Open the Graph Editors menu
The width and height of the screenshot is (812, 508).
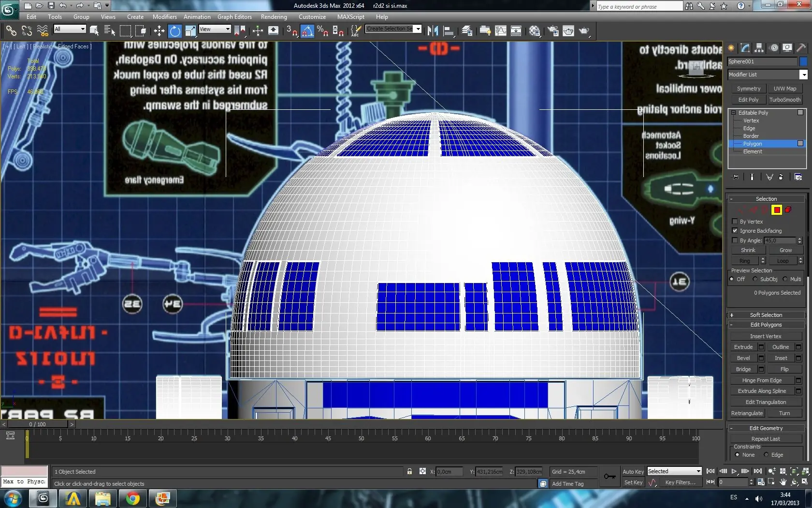(x=234, y=17)
